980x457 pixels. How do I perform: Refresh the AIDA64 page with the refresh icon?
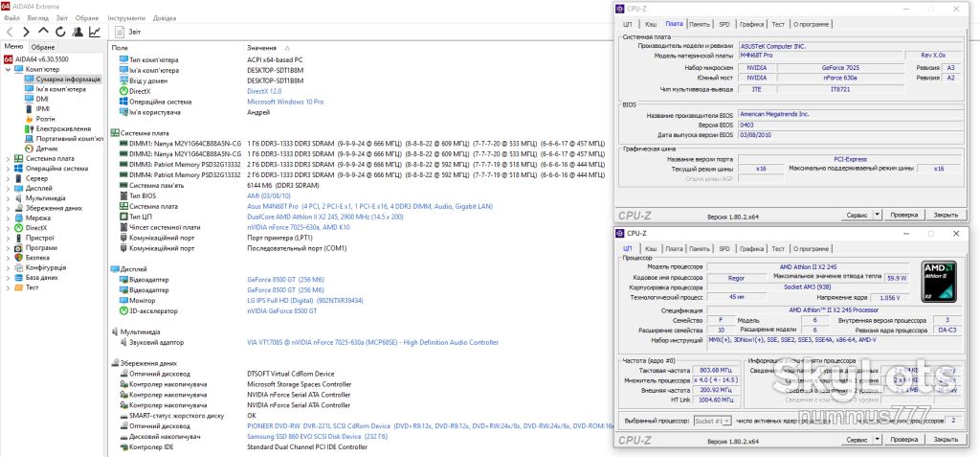click(x=60, y=32)
